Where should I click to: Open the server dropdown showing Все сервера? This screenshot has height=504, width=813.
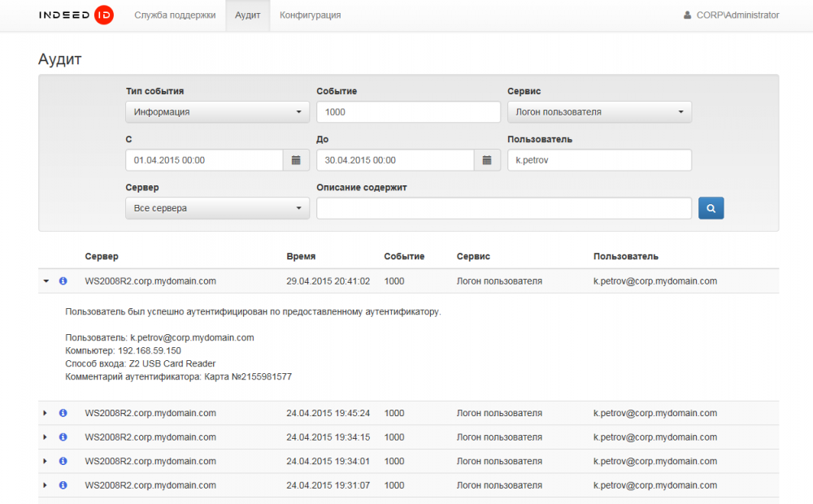(x=217, y=208)
